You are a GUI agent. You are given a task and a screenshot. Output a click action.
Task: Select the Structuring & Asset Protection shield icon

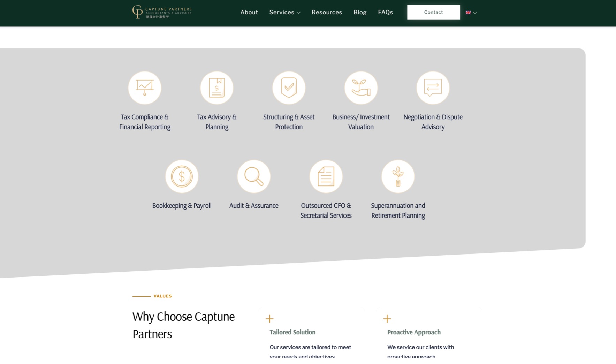289,88
